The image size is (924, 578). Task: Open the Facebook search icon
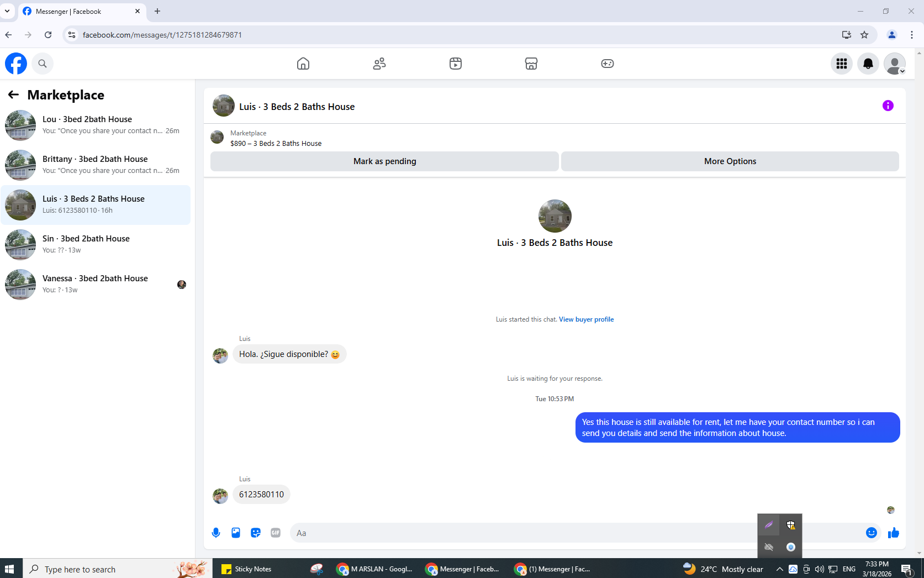point(43,64)
